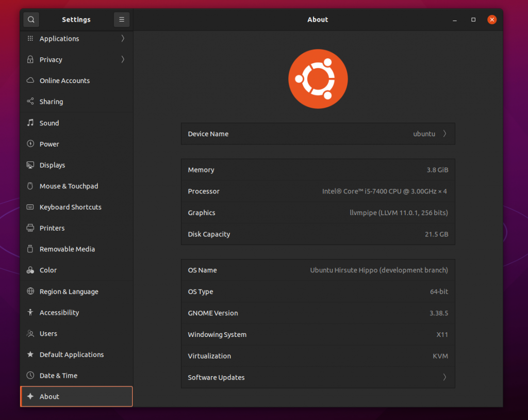The height and width of the screenshot is (420, 528).
Task: Select Removable Media settings
Action: (67, 249)
